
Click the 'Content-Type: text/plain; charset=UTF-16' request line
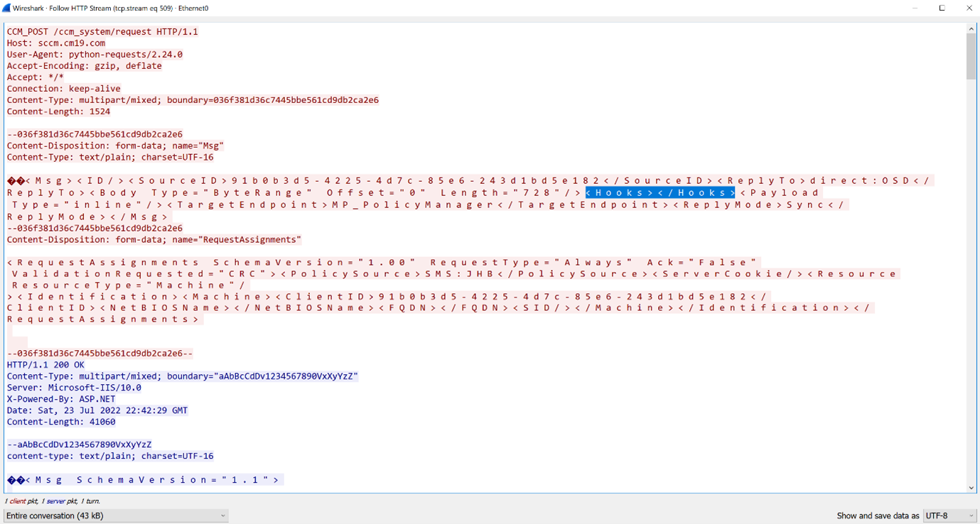pyautogui.click(x=110, y=157)
